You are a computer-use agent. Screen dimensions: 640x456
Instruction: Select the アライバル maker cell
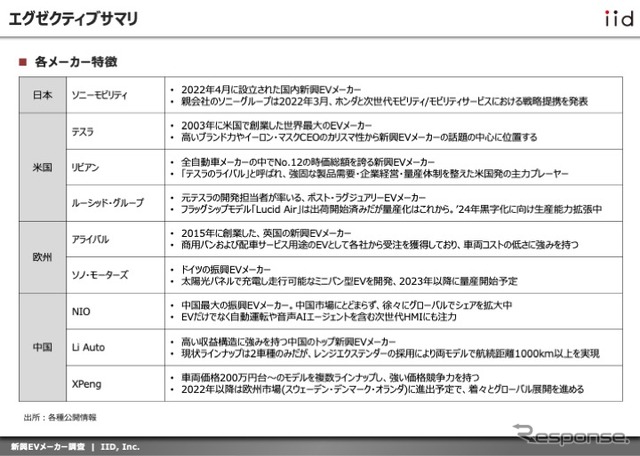pos(116,239)
